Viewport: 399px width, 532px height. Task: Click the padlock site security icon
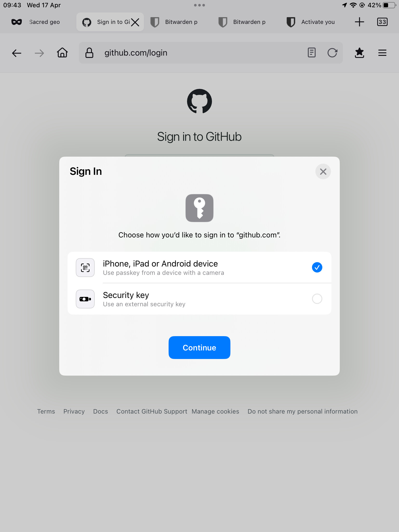click(89, 53)
